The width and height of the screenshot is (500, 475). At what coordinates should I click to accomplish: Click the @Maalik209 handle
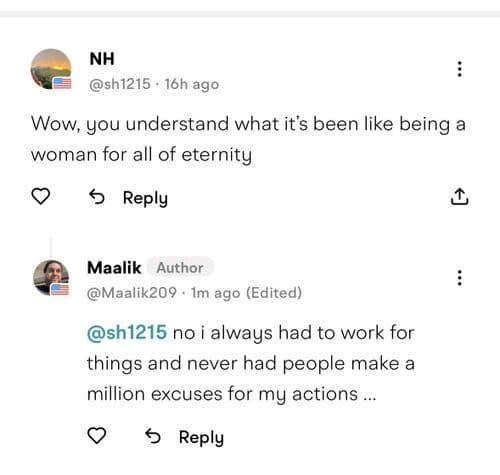[x=132, y=293]
